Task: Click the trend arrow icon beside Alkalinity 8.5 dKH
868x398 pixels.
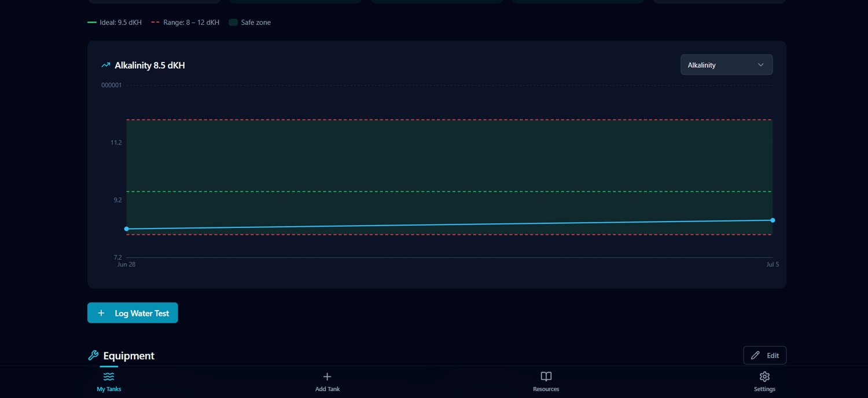Action: 106,65
